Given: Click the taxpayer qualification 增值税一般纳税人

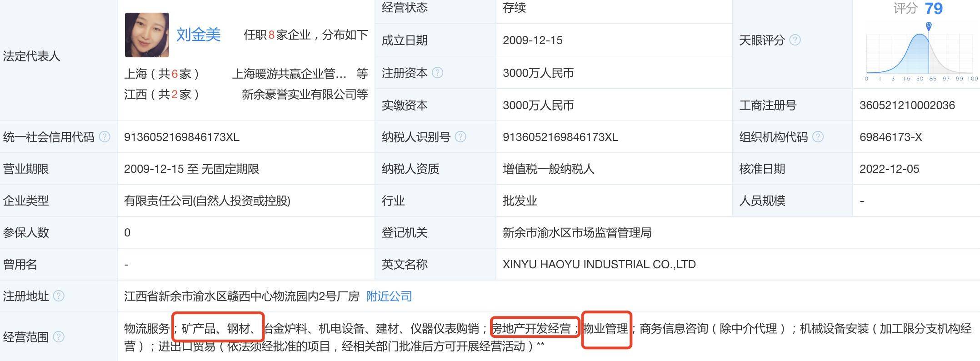Looking at the screenshot, I should [549, 169].
